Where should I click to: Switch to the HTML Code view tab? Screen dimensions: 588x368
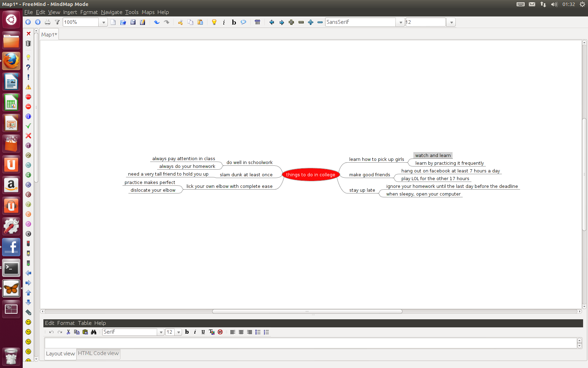(98, 353)
